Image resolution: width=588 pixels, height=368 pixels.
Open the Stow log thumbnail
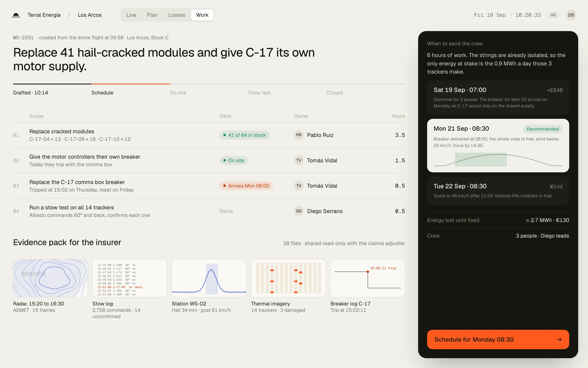130,278
